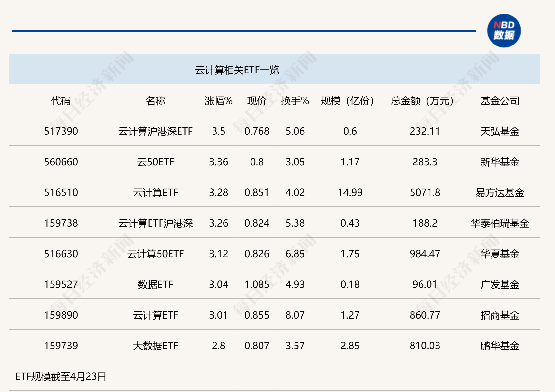This screenshot has height=392, width=555.
Task: Select code 517390
Action: (x=61, y=131)
